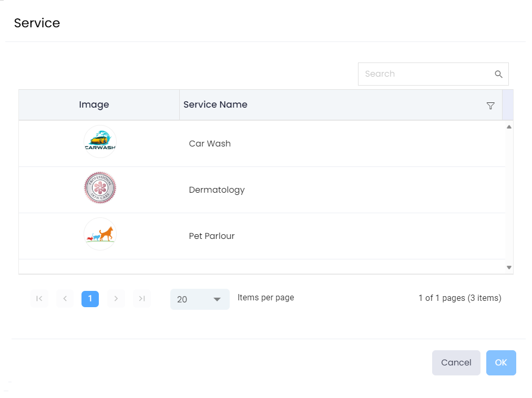Click the Image column header
This screenshot has width=532, height=398.
coord(94,105)
